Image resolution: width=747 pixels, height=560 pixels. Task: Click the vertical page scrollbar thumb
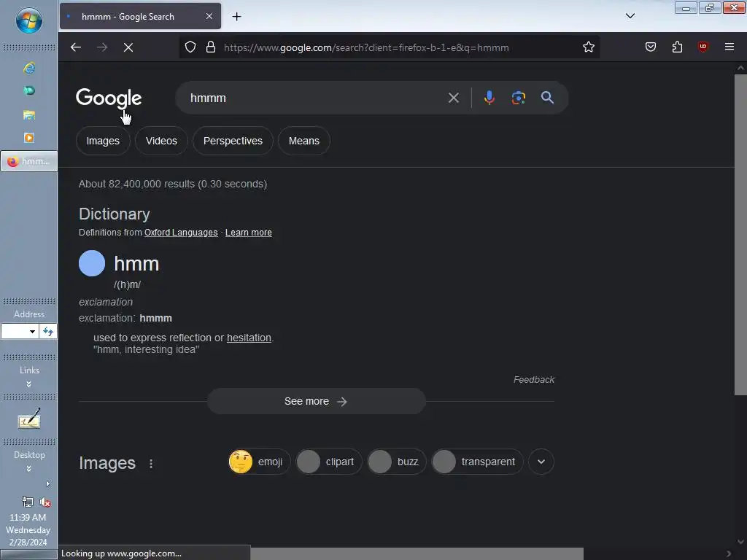740,234
